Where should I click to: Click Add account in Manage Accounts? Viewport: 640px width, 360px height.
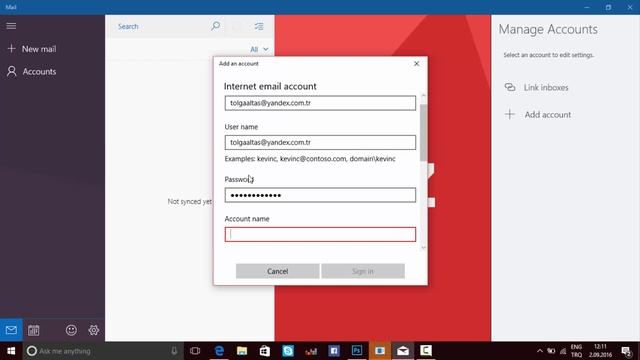(x=538, y=115)
